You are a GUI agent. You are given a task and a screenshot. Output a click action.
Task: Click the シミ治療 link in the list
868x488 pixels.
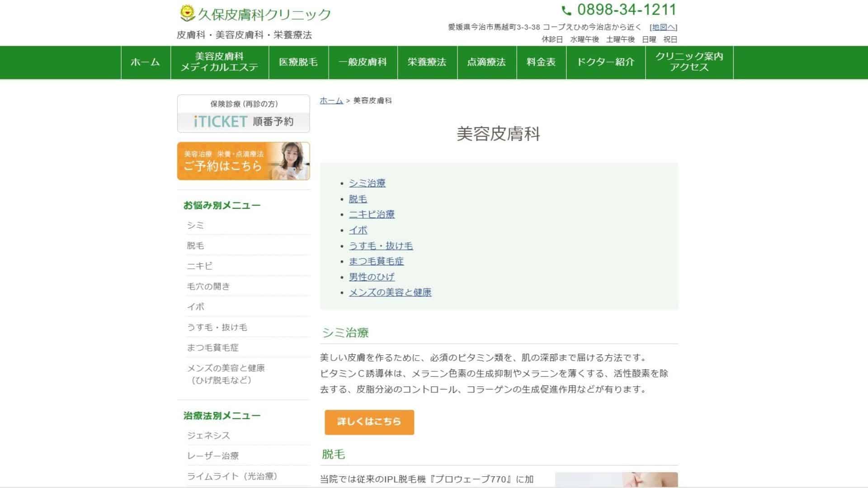click(368, 183)
